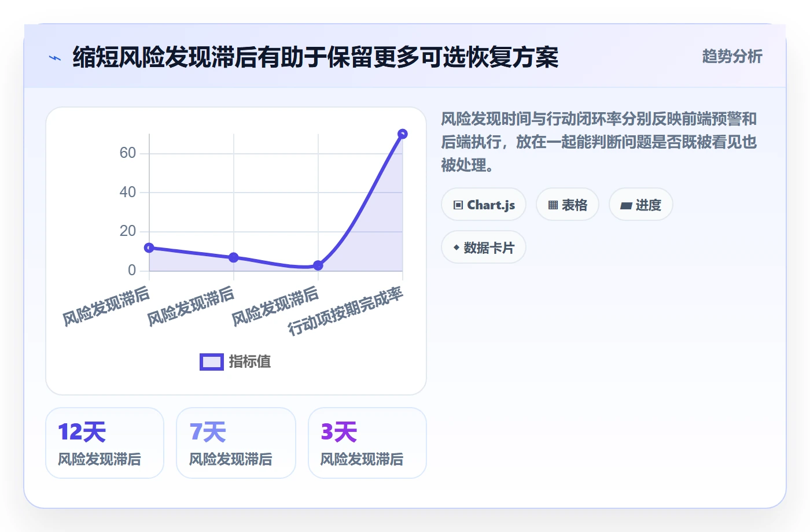This screenshot has width=810, height=532.
Task: Click the chart data point at value 3
Action: point(318,265)
